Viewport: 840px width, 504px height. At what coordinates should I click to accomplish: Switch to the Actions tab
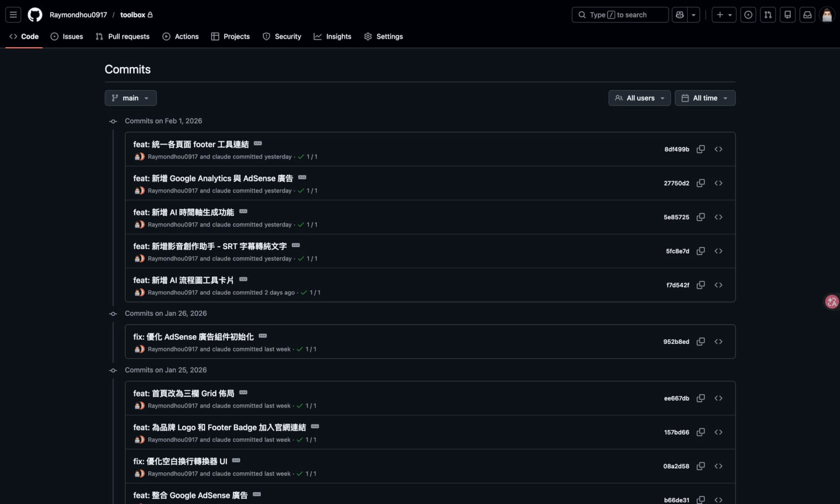180,36
